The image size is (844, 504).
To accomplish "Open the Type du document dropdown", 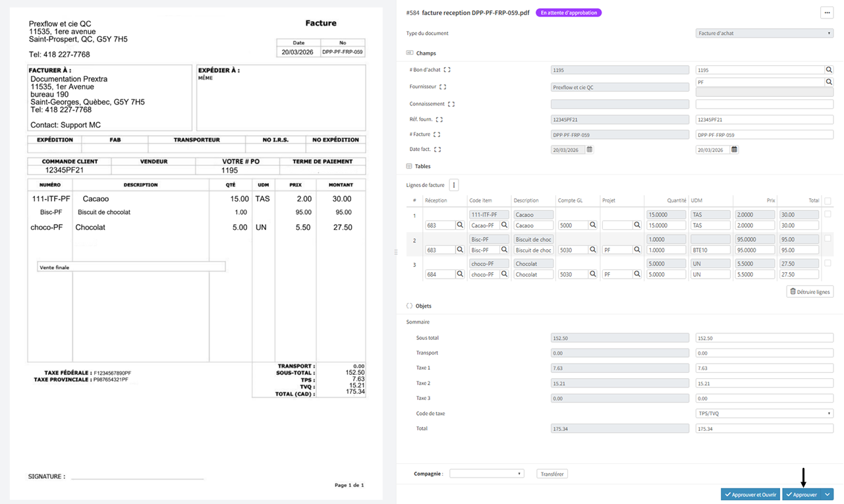I will tap(764, 33).
